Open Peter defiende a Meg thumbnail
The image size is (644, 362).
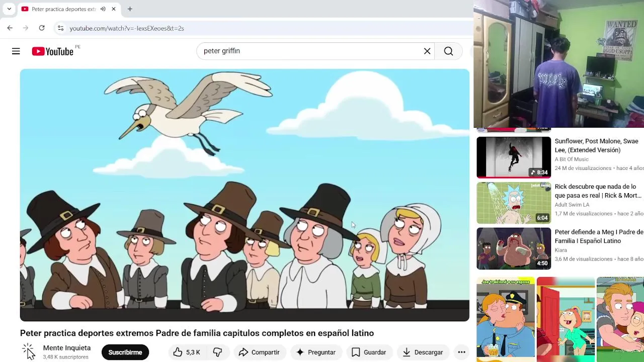[514, 248]
